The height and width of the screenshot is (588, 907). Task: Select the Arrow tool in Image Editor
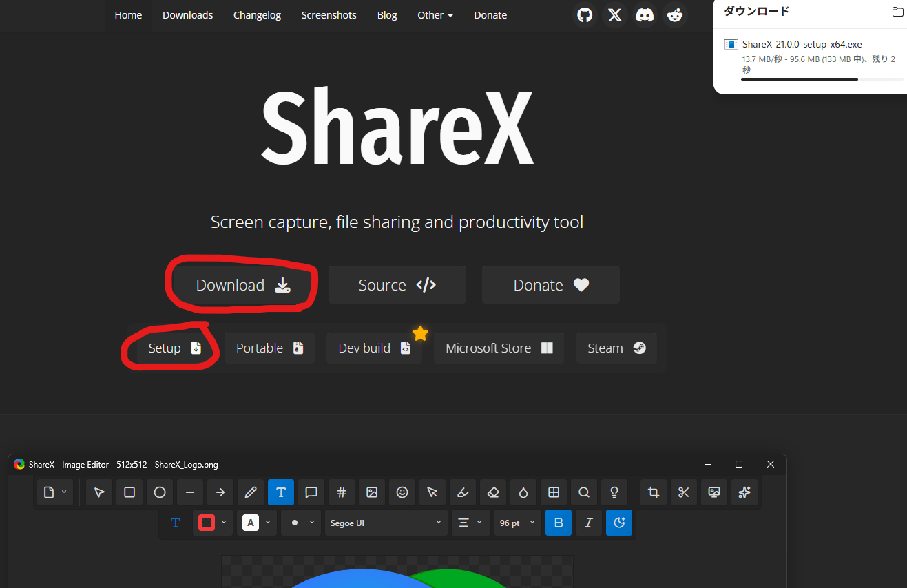220,492
